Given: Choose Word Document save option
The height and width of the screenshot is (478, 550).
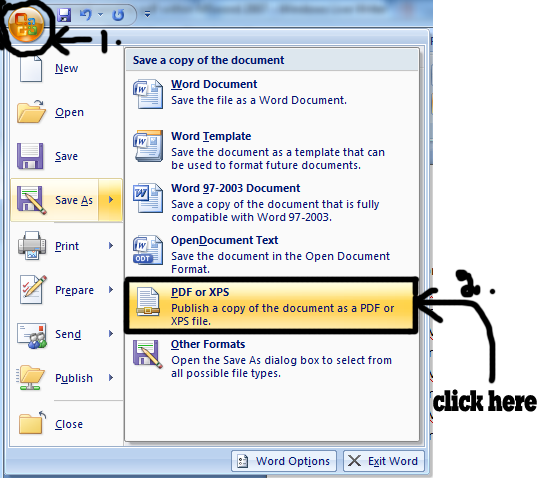Looking at the screenshot, I should 272,93.
